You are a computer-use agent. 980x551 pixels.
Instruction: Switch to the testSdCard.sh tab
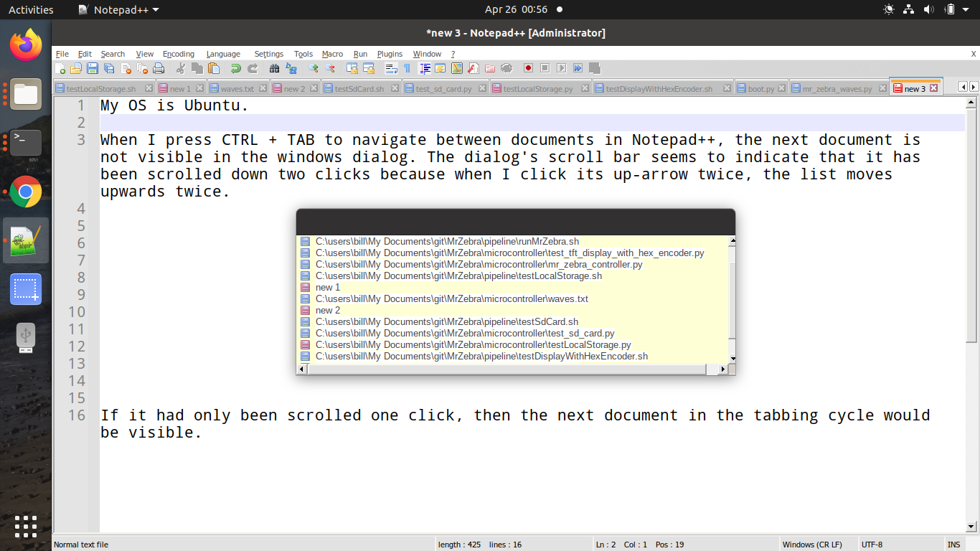point(360,89)
